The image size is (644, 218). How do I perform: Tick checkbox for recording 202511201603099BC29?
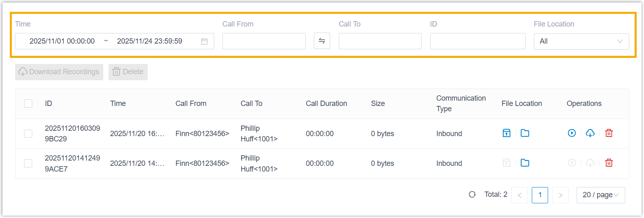[28, 134]
